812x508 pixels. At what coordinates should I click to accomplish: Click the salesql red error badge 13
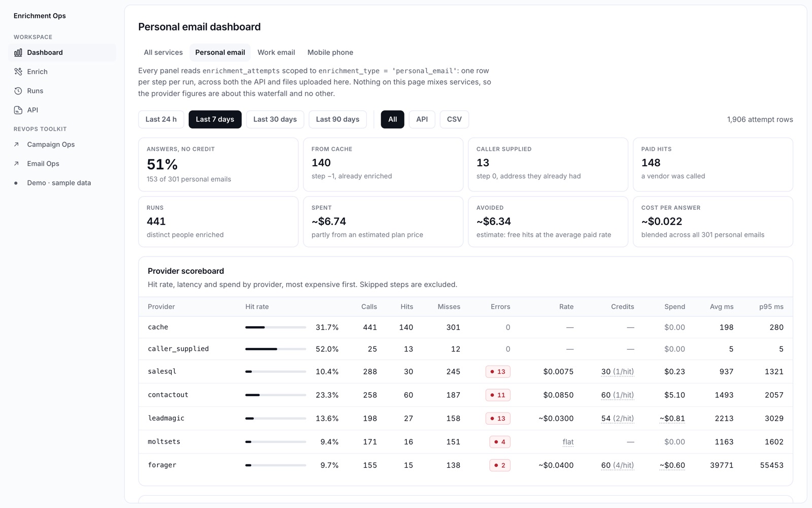pyautogui.click(x=498, y=371)
